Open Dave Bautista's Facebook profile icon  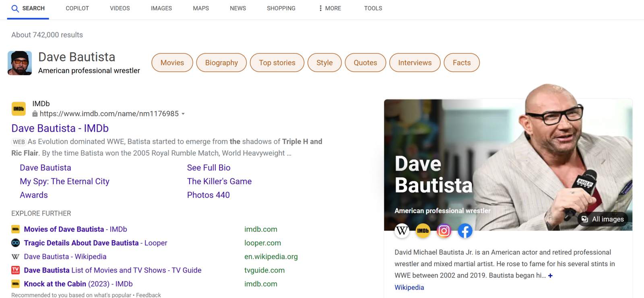[464, 231]
